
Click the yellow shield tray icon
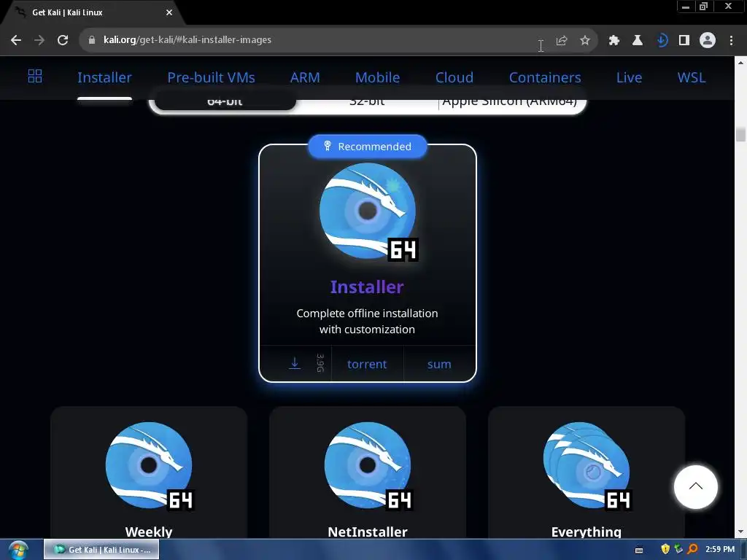(665, 549)
